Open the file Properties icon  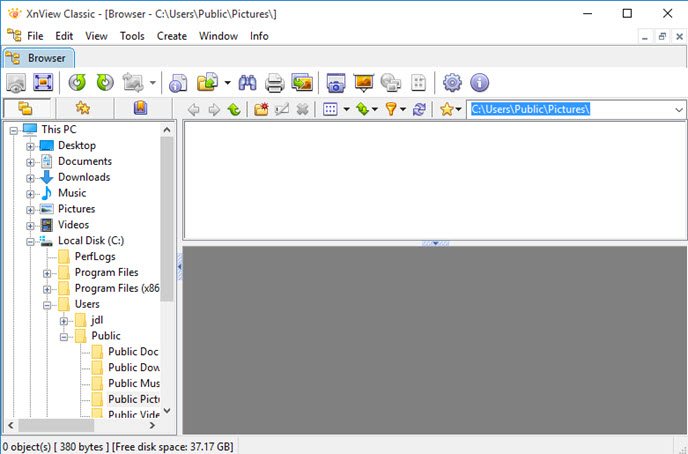click(x=178, y=82)
